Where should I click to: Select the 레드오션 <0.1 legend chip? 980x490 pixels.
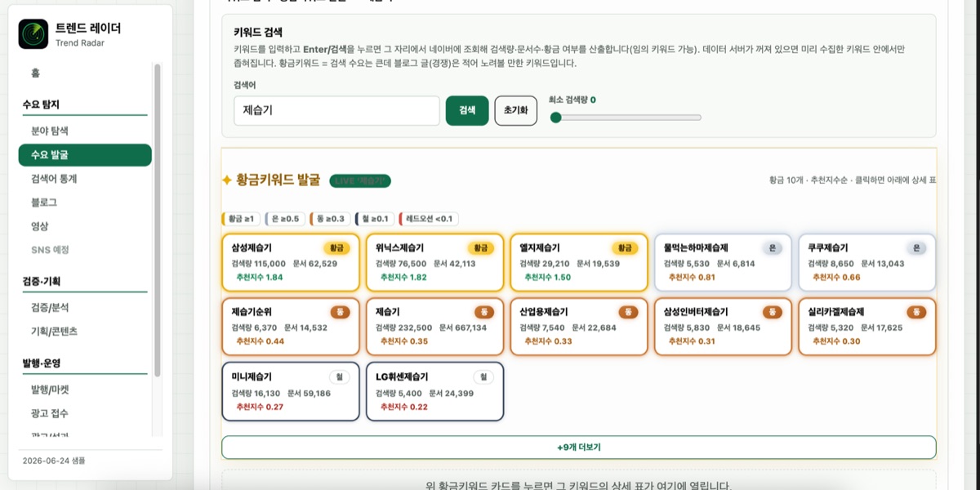click(429, 219)
